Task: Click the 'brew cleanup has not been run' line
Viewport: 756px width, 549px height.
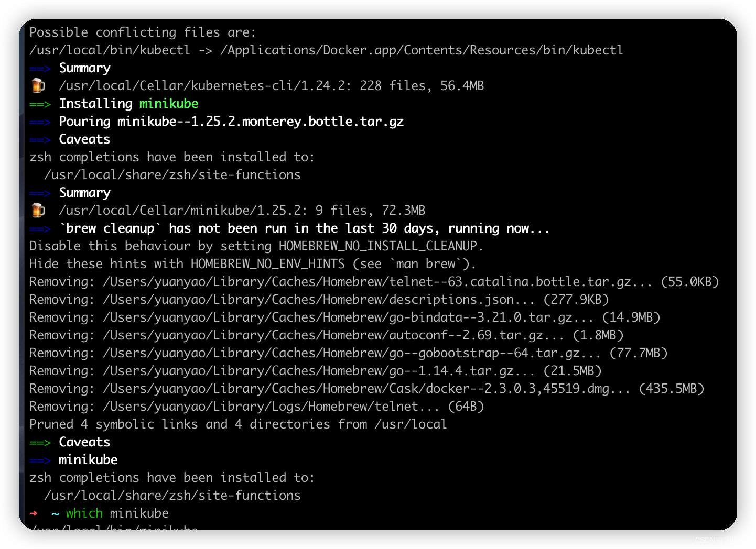Action: pos(305,228)
